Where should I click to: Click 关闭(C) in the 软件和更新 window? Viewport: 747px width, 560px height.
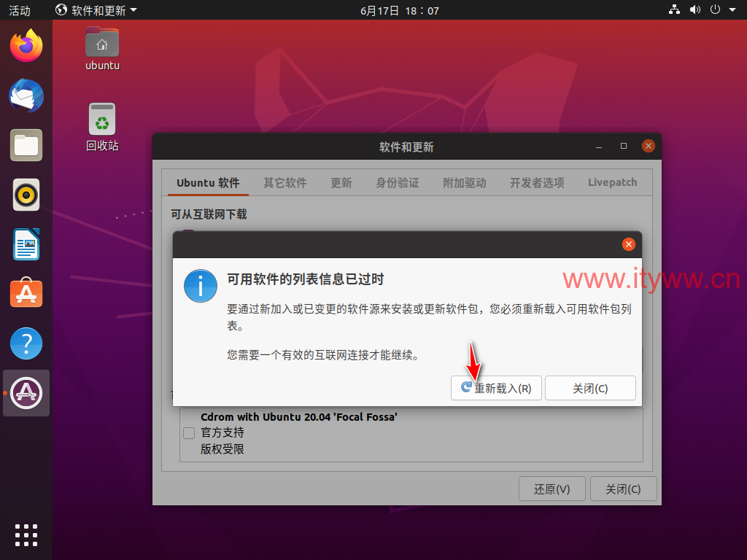[x=623, y=489]
